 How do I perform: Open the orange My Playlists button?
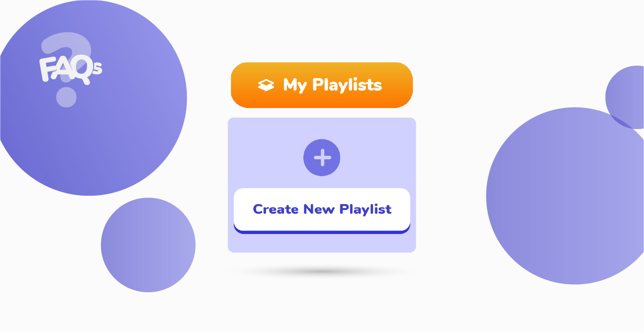[x=322, y=85]
